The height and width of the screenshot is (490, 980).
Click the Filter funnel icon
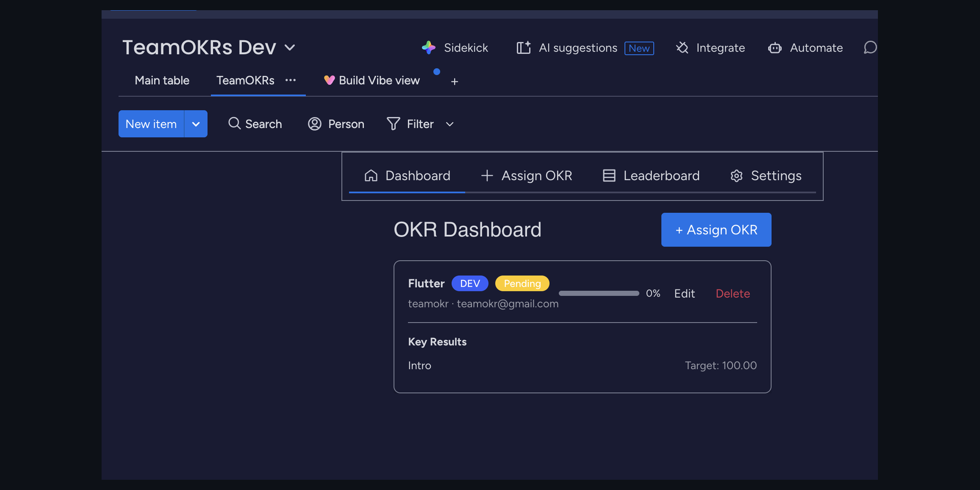coord(393,124)
